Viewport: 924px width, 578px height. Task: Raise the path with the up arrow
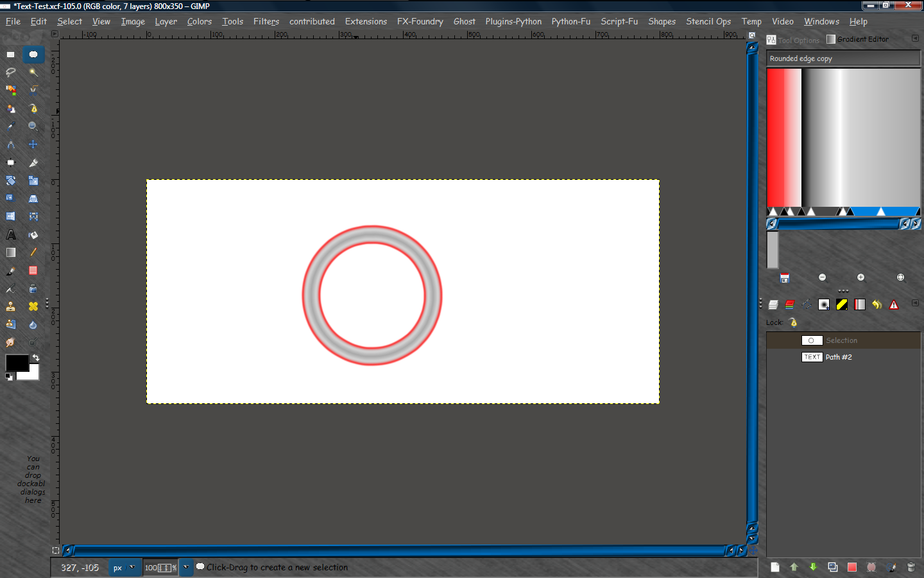coord(794,567)
